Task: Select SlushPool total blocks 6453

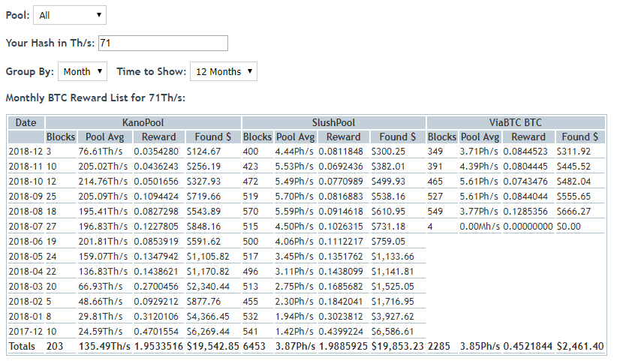Action: coord(254,346)
